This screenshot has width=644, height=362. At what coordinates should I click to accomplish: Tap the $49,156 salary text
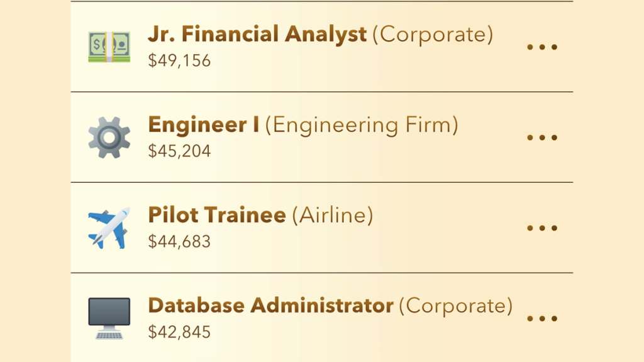pos(179,60)
